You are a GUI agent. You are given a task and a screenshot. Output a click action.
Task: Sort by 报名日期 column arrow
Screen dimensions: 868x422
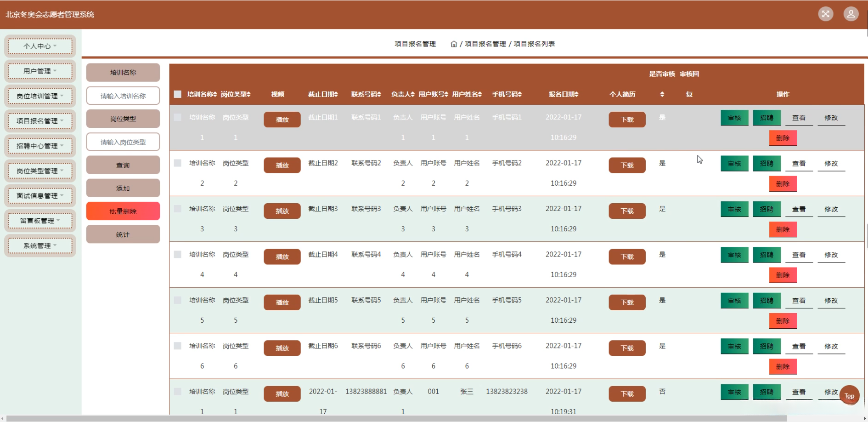coord(577,94)
